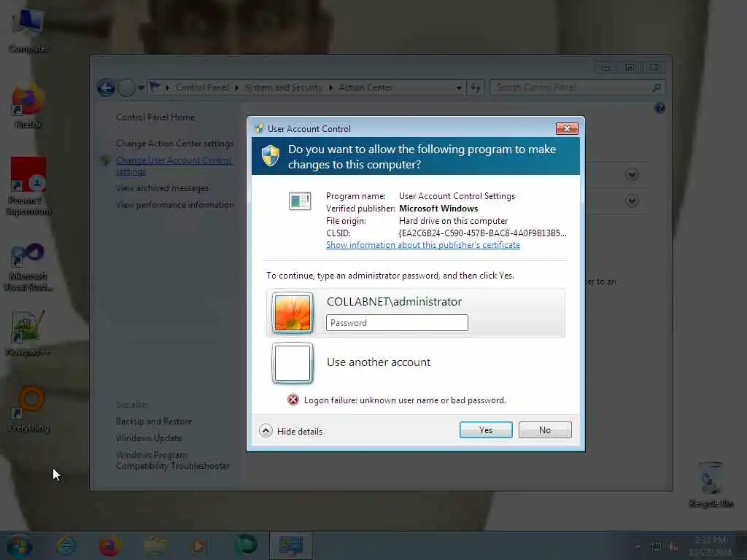Open Microsoft Visual Studio desktop shortcut
747x560 pixels.
(28, 267)
